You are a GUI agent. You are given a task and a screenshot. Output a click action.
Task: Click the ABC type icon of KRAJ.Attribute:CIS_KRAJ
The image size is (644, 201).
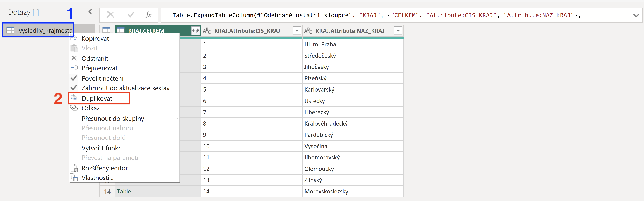[207, 31]
